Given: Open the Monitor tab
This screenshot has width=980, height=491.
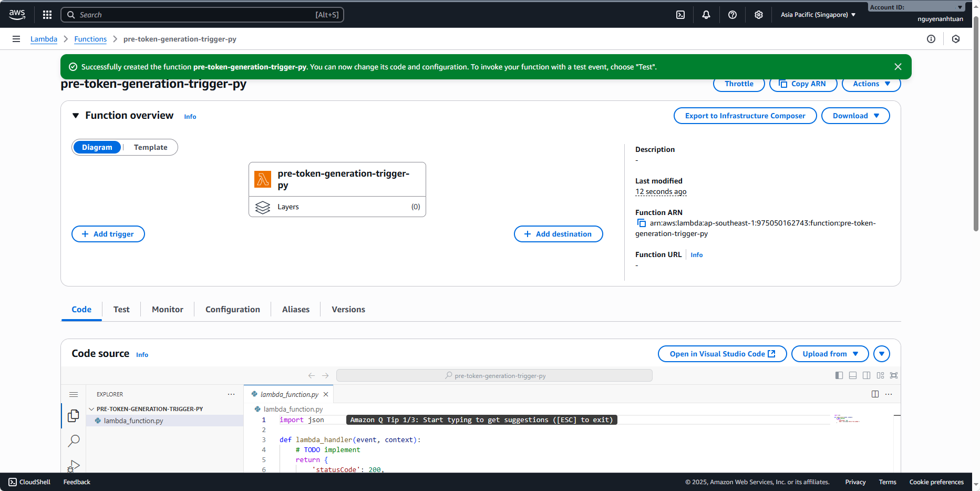Looking at the screenshot, I should tap(167, 310).
